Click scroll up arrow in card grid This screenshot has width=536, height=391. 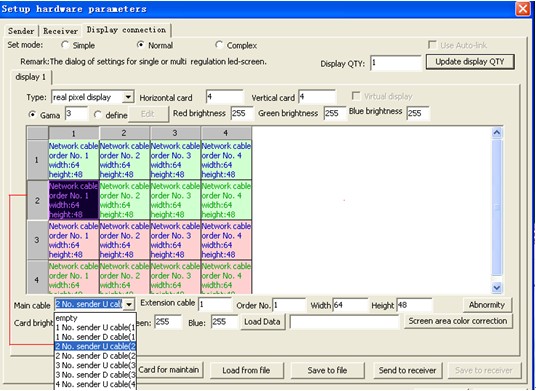tap(497, 133)
